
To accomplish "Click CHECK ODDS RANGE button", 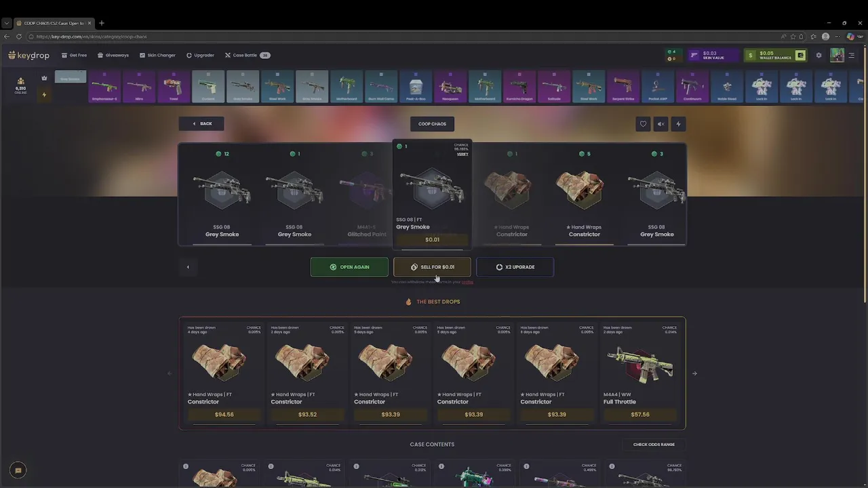I will click(x=654, y=445).
